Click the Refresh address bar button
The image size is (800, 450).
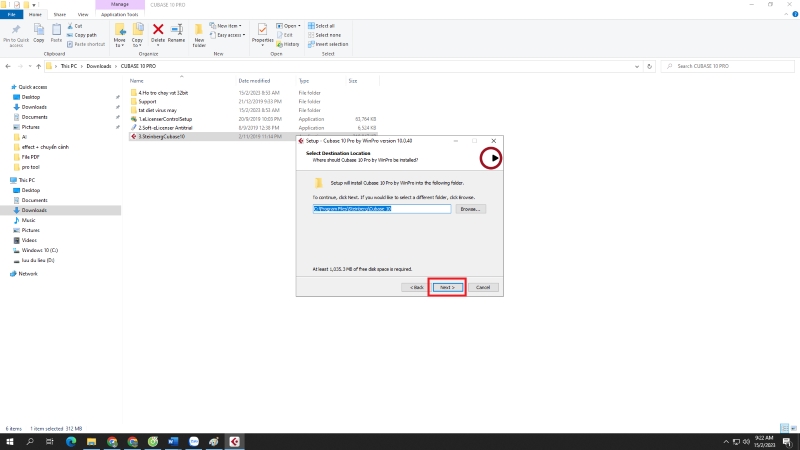point(649,66)
